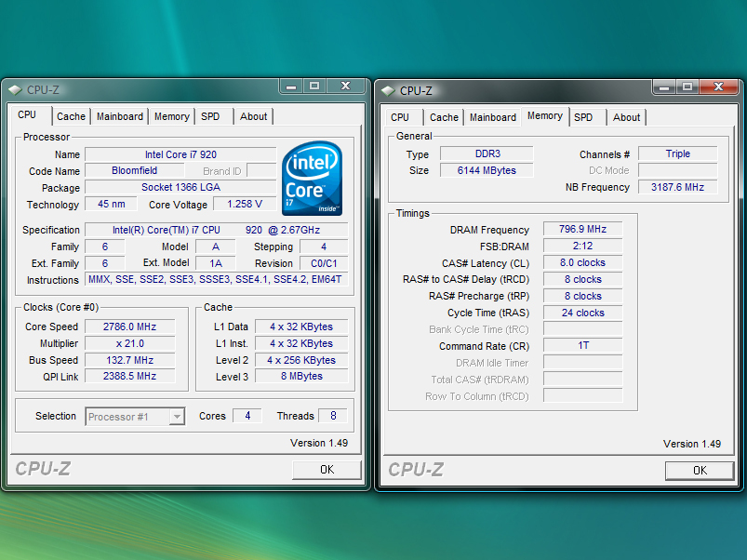Viewport: 747px width, 560px height.
Task: Maximize the right CPU-Z window
Action: coord(687,87)
